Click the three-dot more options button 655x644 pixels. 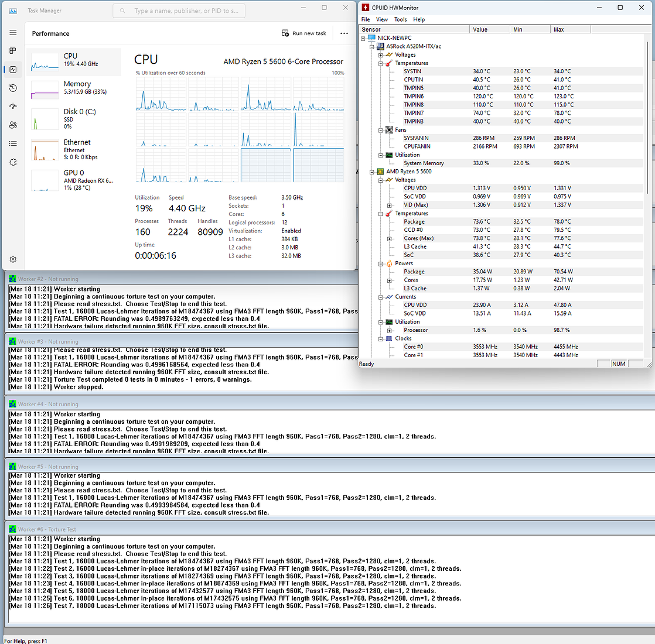(x=344, y=33)
